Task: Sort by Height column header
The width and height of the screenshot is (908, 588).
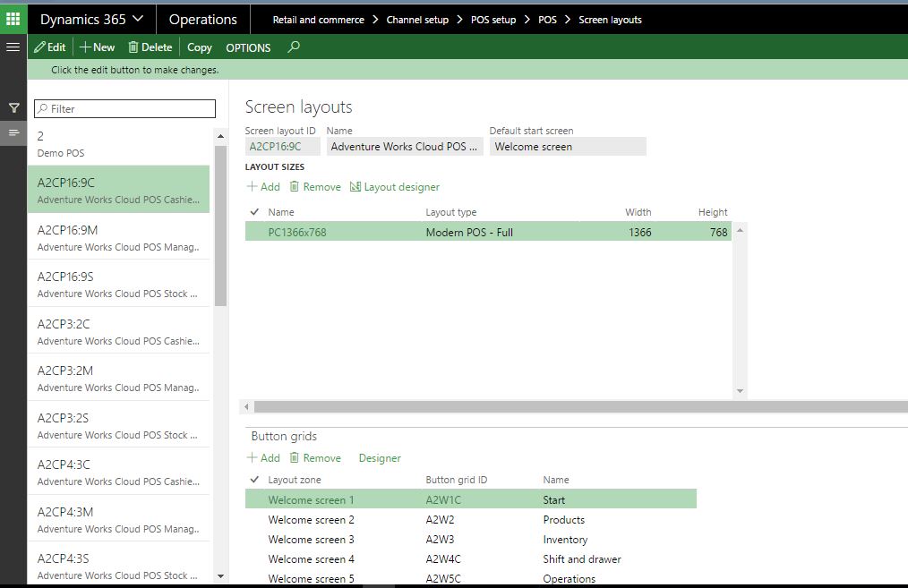Action: [x=713, y=212]
